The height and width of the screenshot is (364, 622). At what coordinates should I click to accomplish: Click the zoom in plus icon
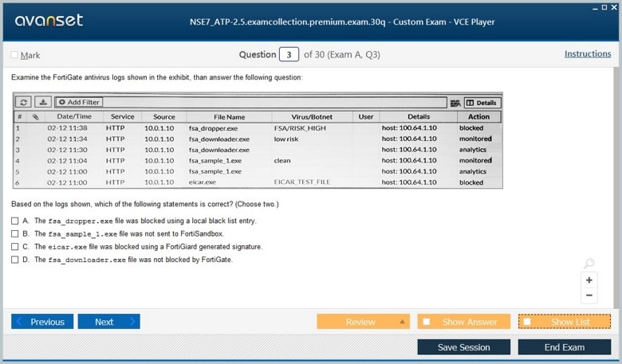click(589, 280)
